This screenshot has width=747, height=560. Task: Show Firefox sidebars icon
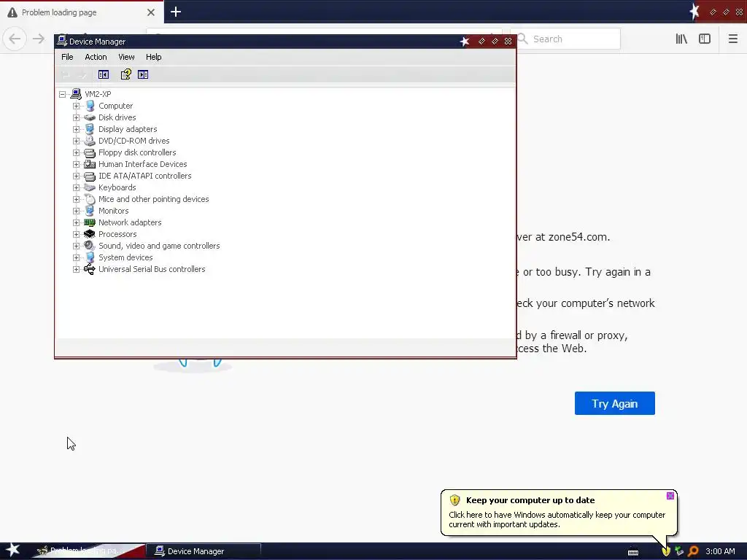705,39
